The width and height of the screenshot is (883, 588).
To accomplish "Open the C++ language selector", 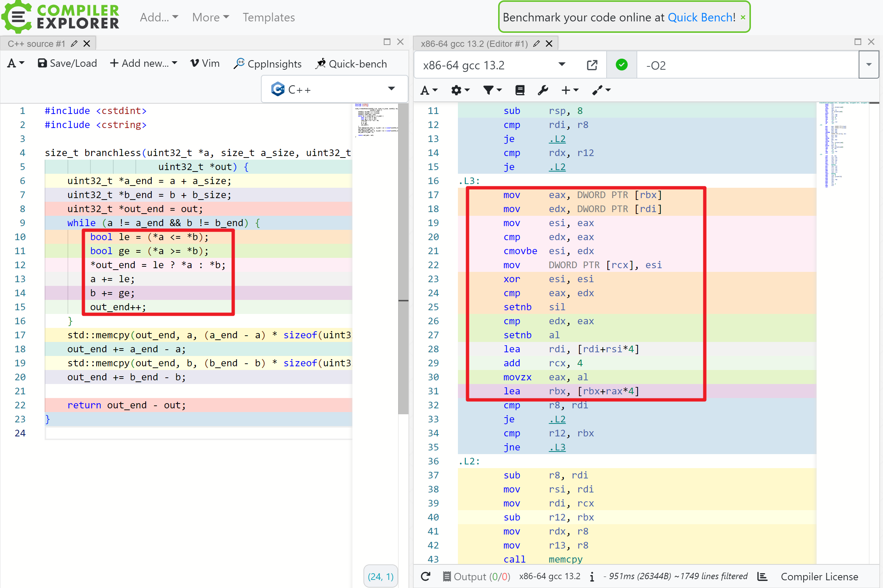I will tap(334, 89).
